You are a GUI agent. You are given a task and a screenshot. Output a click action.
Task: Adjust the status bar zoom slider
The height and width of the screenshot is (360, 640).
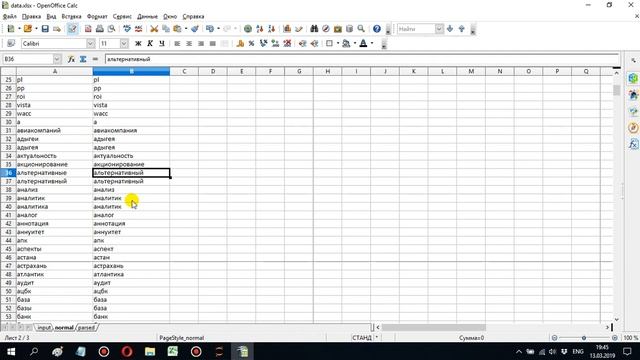(x=584, y=338)
